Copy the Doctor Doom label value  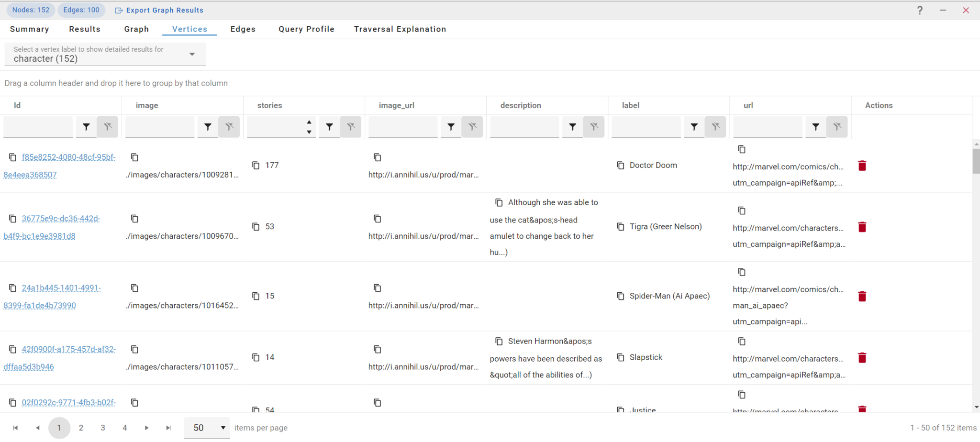(x=621, y=166)
